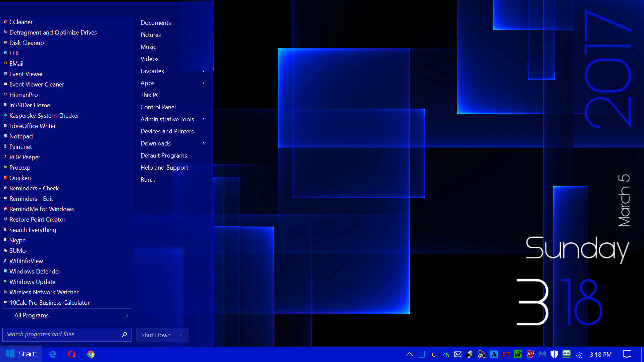The image size is (644, 362).
Task: Open the Action Center notification icon
Action: pyautogui.click(x=627, y=354)
